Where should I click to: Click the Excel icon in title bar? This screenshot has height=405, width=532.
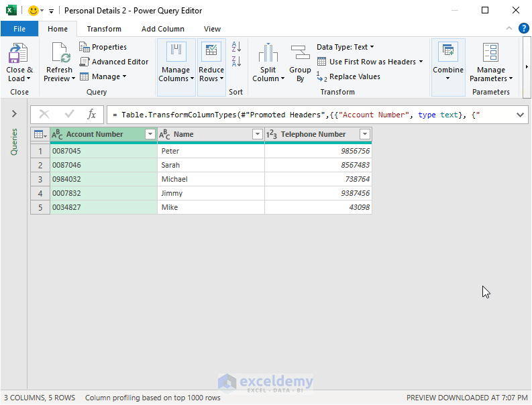click(x=11, y=10)
